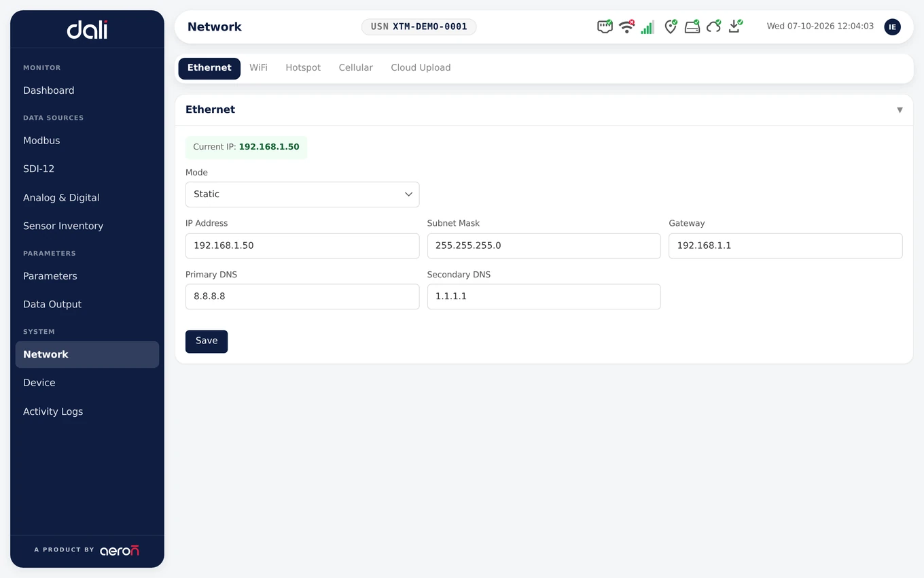Click the Secondary DNS field
Image resolution: width=924 pixels, height=578 pixels.
544,296
